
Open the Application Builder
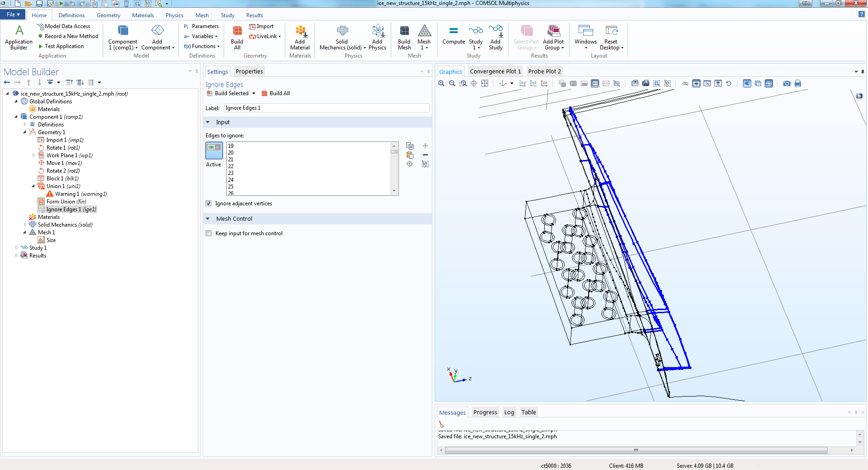coord(19,36)
